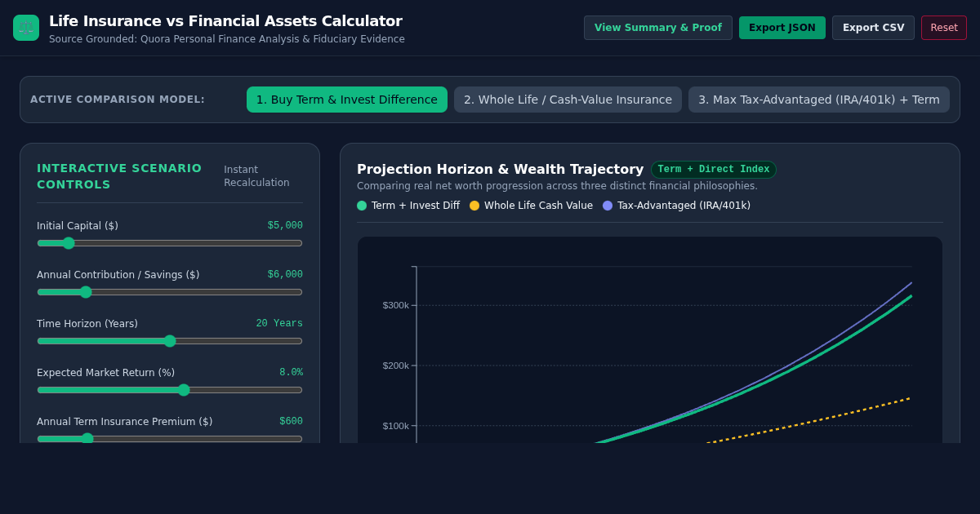Click the $5,000 Initial Capital value
The image size is (980, 514).
(285, 226)
